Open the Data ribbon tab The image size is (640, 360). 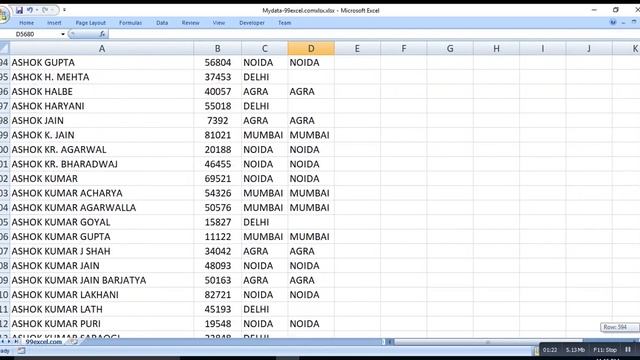pos(162,23)
